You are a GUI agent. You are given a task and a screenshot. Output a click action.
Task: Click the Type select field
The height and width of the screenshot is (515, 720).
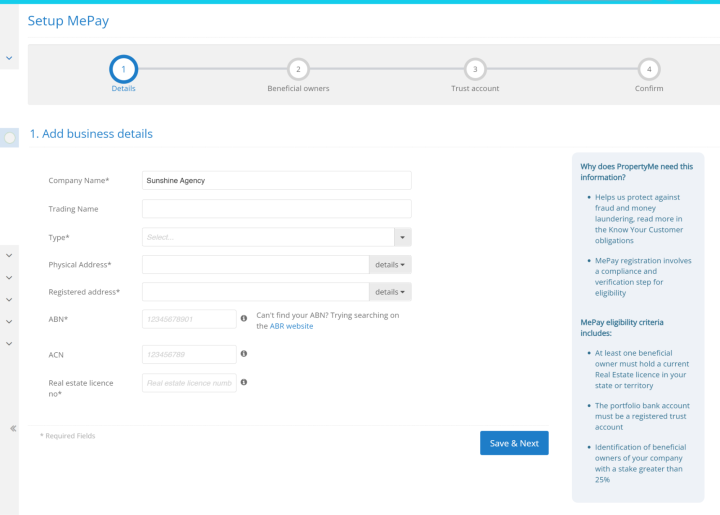268,237
